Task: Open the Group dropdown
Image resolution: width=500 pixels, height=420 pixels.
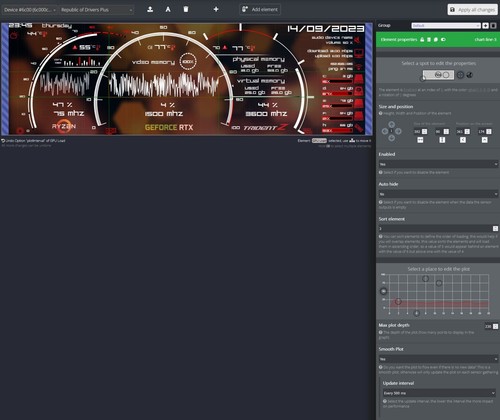Action: [446, 26]
